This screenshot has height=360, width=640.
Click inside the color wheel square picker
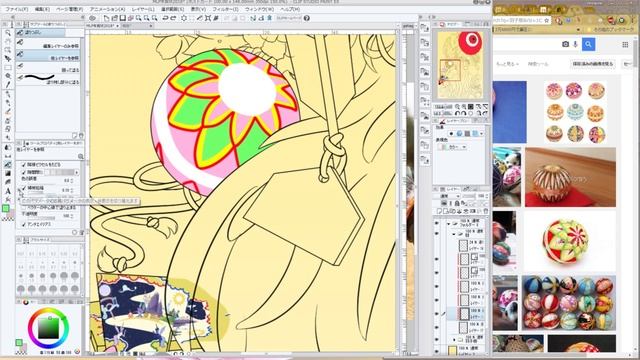coord(49,328)
